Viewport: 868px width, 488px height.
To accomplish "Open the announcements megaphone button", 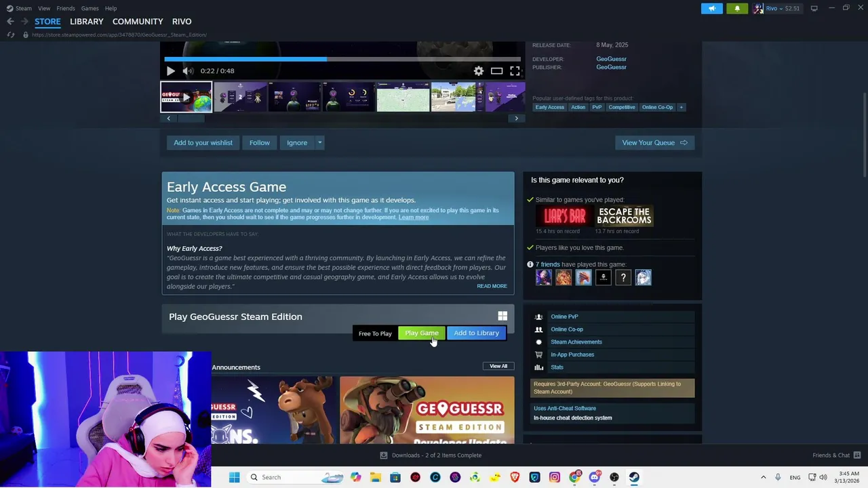I will click(x=712, y=8).
